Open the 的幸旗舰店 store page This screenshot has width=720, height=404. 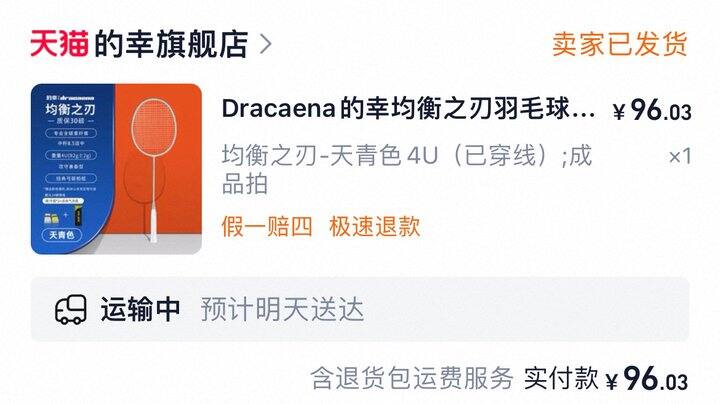[x=171, y=44]
